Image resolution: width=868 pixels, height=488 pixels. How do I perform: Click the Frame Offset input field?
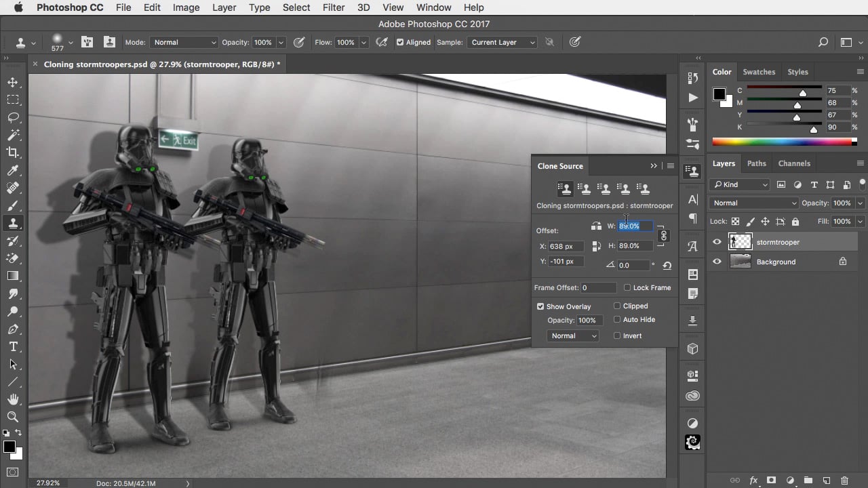pyautogui.click(x=598, y=287)
